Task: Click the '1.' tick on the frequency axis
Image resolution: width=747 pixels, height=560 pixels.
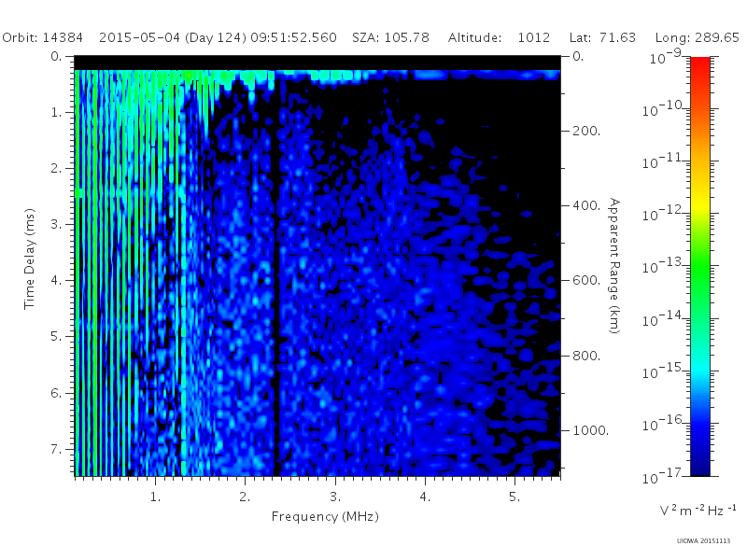Action: point(155,497)
